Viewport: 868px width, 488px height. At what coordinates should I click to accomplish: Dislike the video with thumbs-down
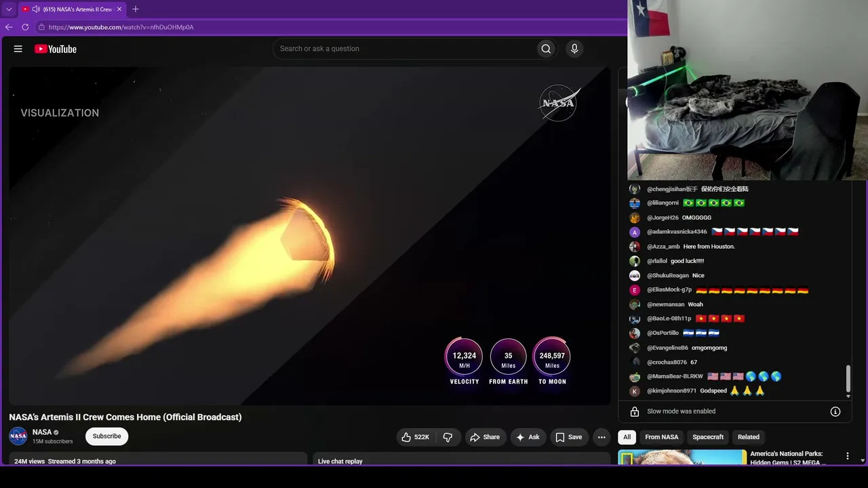point(448,437)
